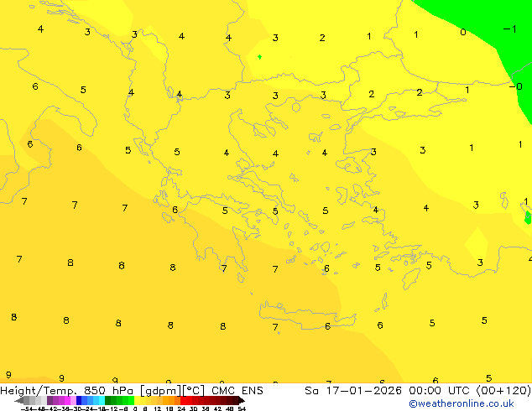Click the '54' legend scale label at the right end
Screen dimensions: 532x411
tap(242, 408)
